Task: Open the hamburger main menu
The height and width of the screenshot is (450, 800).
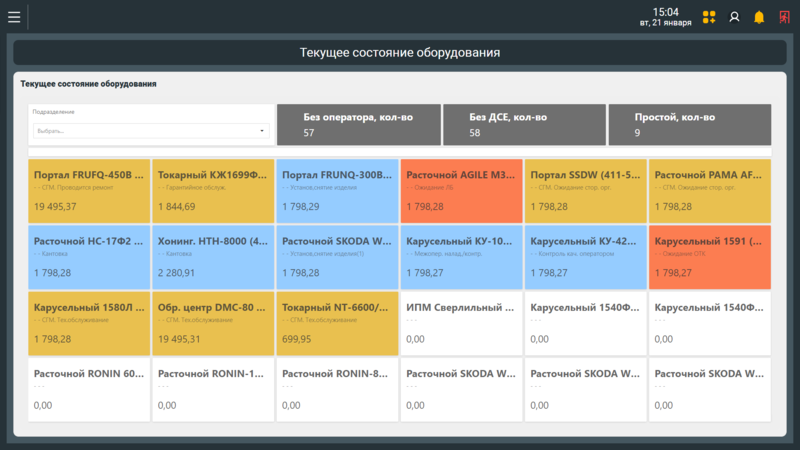Action: pos(14,17)
